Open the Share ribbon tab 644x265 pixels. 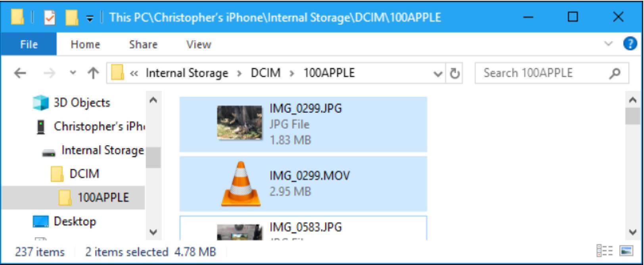point(143,44)
